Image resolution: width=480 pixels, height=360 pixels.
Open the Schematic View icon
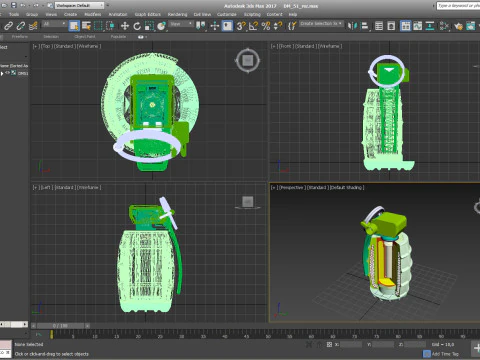coord(430,26)
